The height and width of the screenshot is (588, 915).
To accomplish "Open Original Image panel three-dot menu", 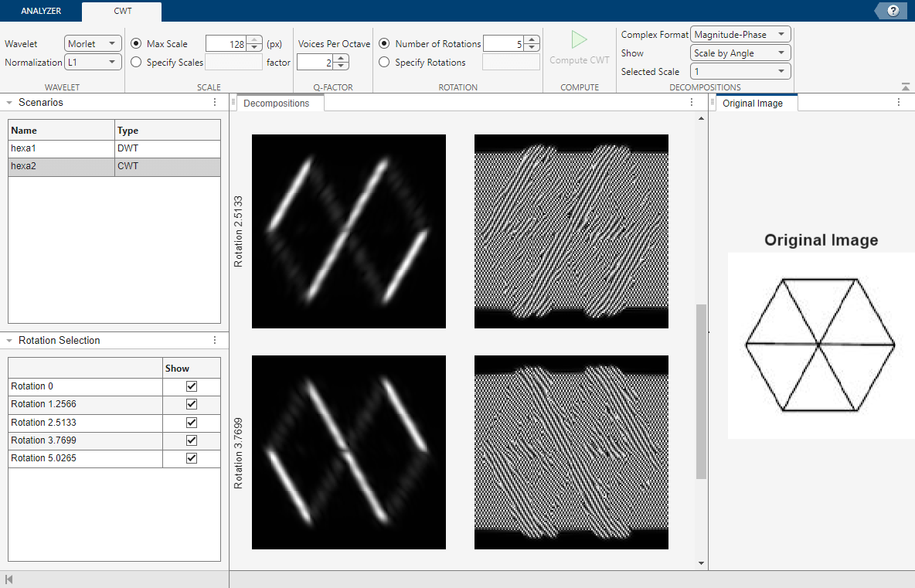I will (899, 102).
